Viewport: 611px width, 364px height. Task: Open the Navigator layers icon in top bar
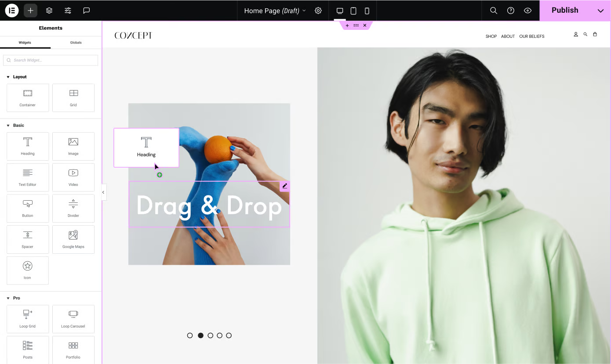(49, 10)
